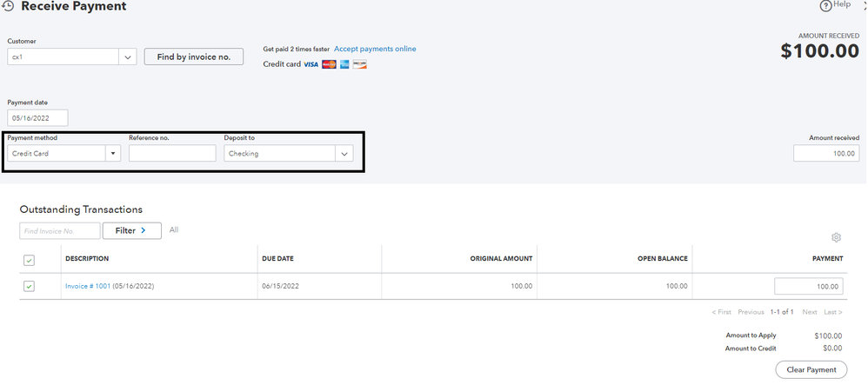
Task: Click the All filter label
Action: point(174,230)
